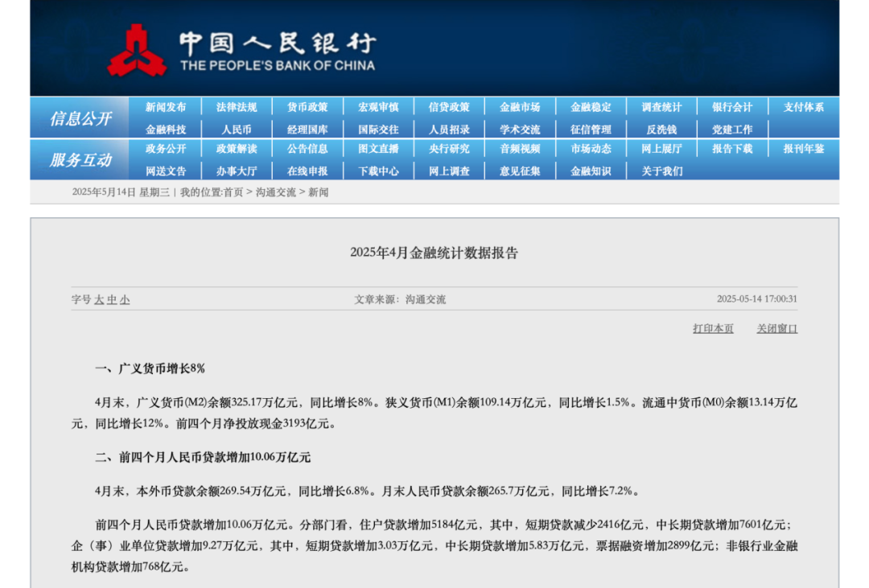Navigate to the 人民币 section
Screen dimensions: 869x588
tap(237, 129)
